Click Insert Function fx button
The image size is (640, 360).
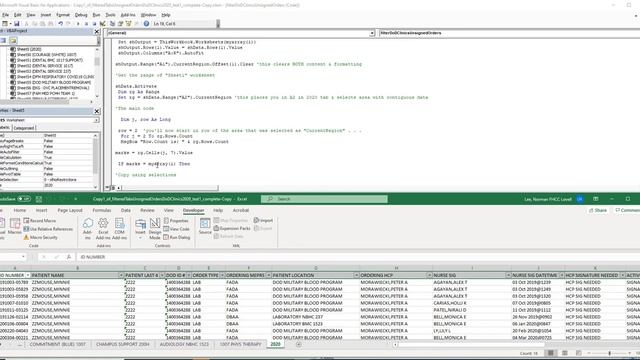point(69,257)
